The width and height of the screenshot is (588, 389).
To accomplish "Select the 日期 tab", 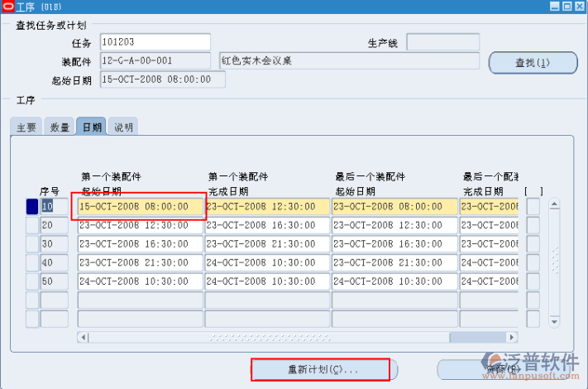I will [91, 127].
